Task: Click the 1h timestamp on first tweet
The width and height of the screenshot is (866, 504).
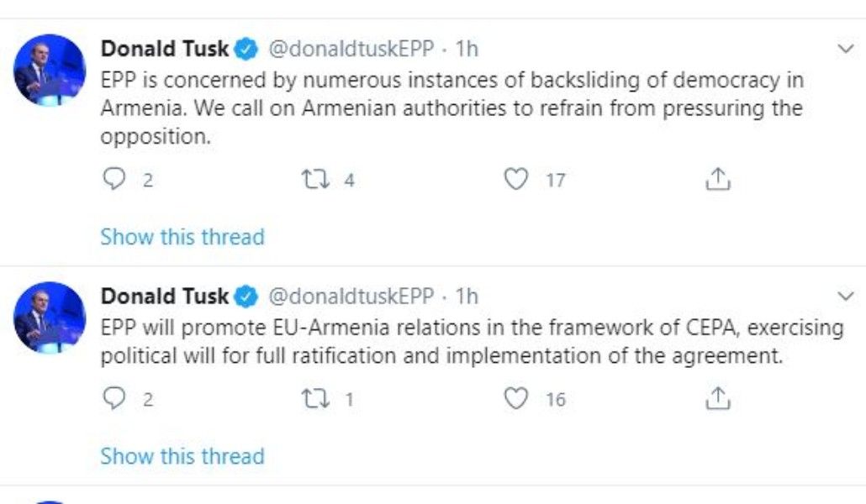Action: point(467,50)
